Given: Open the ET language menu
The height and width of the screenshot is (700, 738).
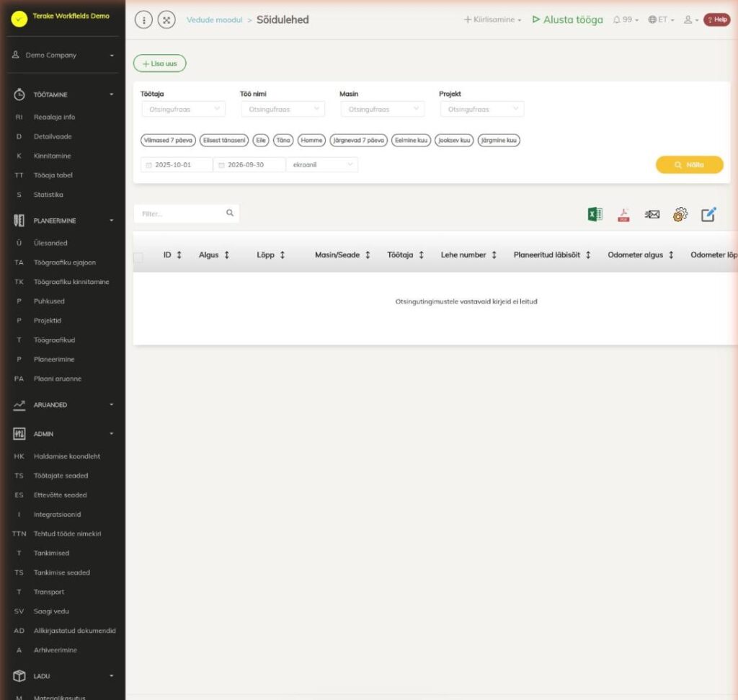Looking at the screenshot, I should coord(662,19).
